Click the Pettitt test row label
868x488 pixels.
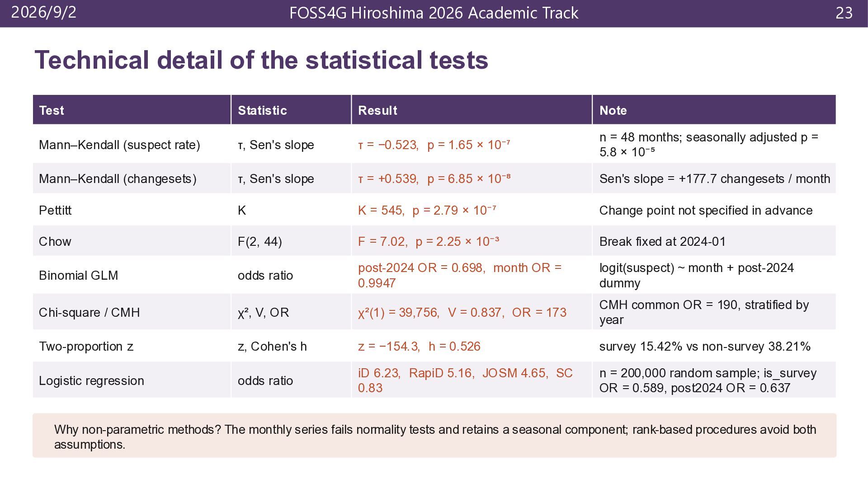coord(55,211)
